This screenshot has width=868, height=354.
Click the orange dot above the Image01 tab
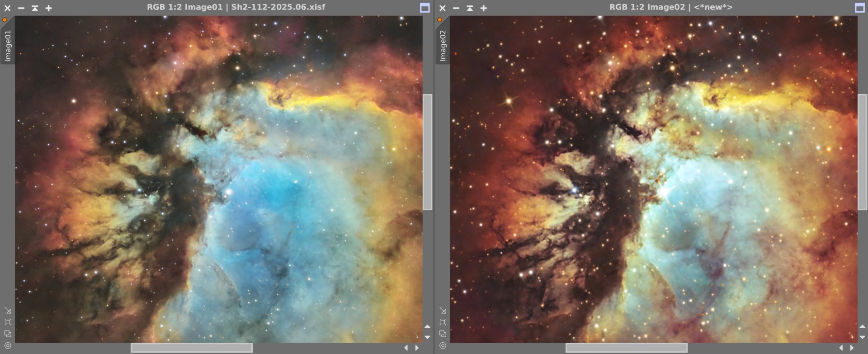point(5,20)
